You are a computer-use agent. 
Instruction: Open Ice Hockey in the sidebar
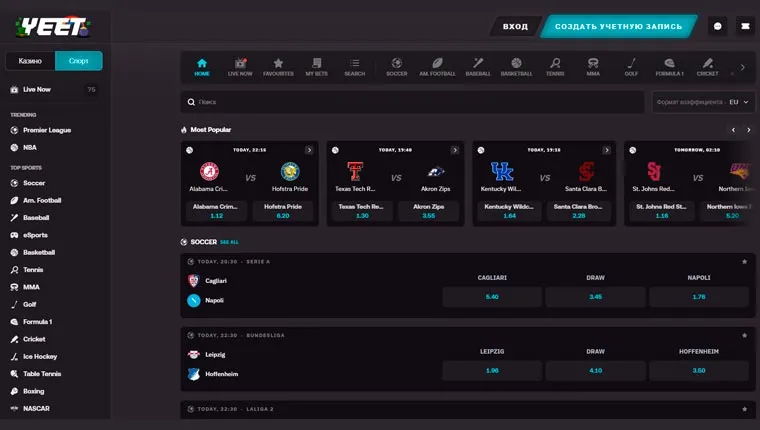(x=40, y=357)
